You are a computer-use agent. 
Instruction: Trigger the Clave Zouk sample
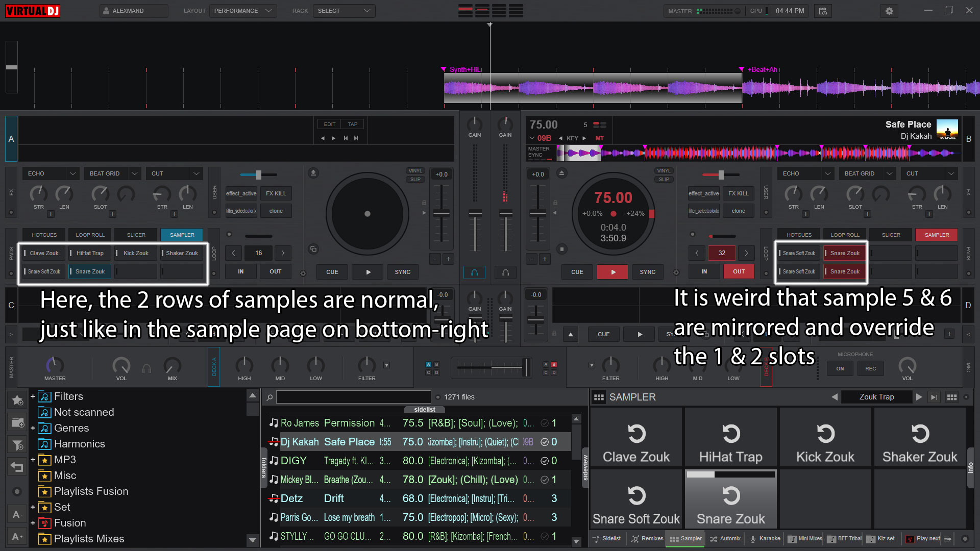[636, 437]
